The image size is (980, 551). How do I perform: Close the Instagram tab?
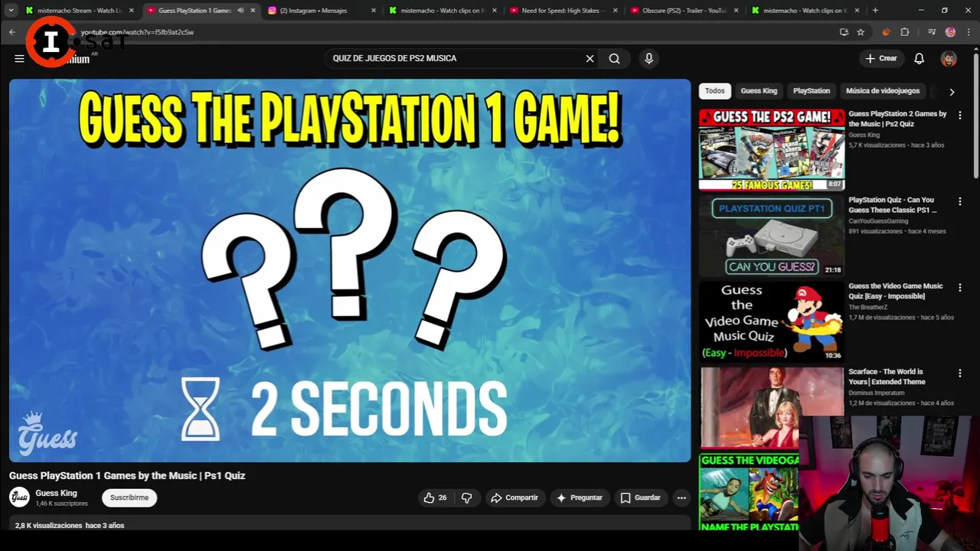374,11
